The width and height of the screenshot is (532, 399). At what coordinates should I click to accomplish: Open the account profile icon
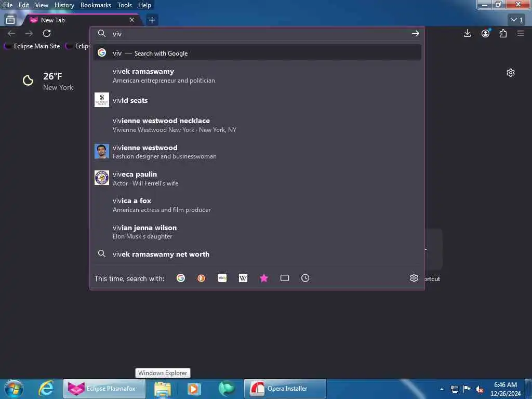pos(486,33)
